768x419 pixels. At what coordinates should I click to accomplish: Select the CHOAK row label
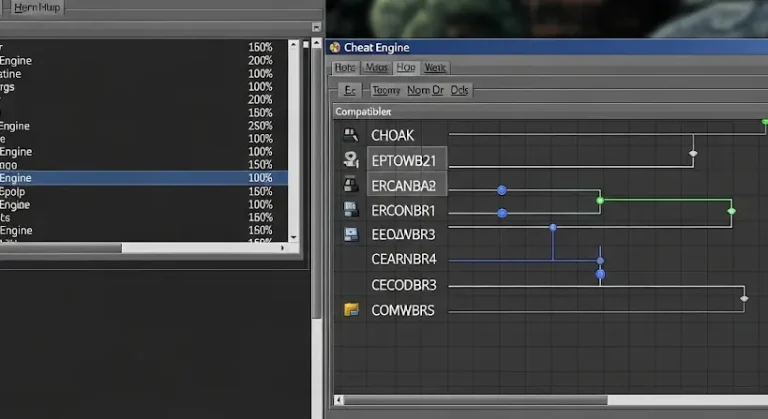coord(392,135)
